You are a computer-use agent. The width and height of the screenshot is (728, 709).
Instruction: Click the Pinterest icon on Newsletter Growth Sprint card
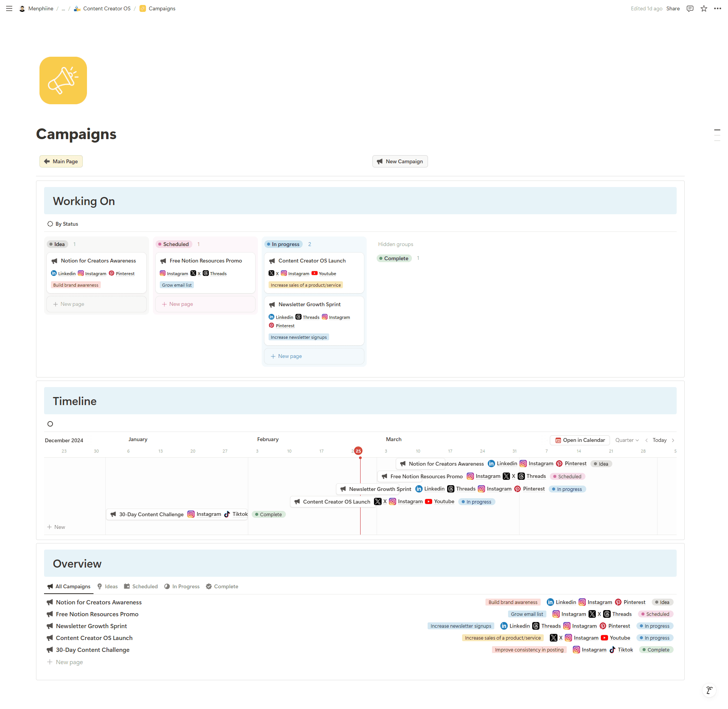[271, 325]
